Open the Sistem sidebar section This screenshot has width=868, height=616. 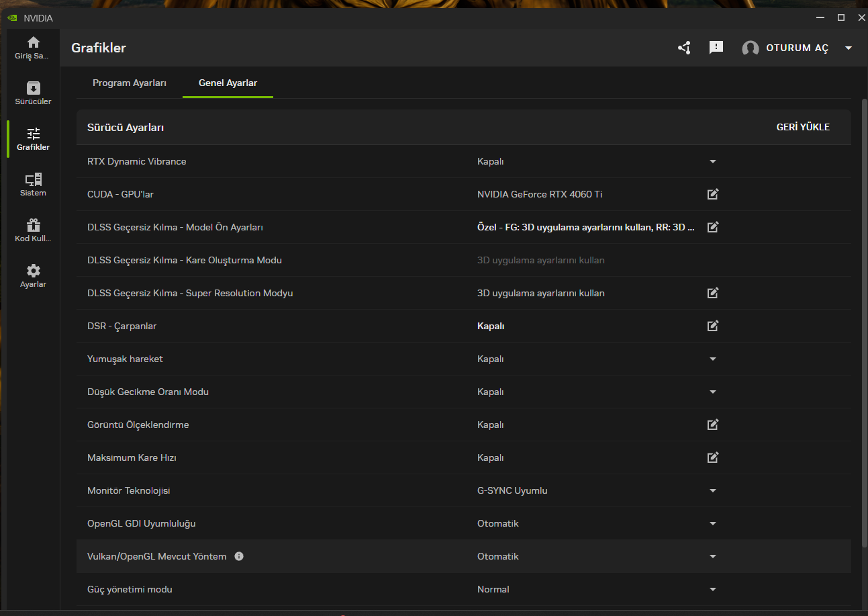[33, 185]
